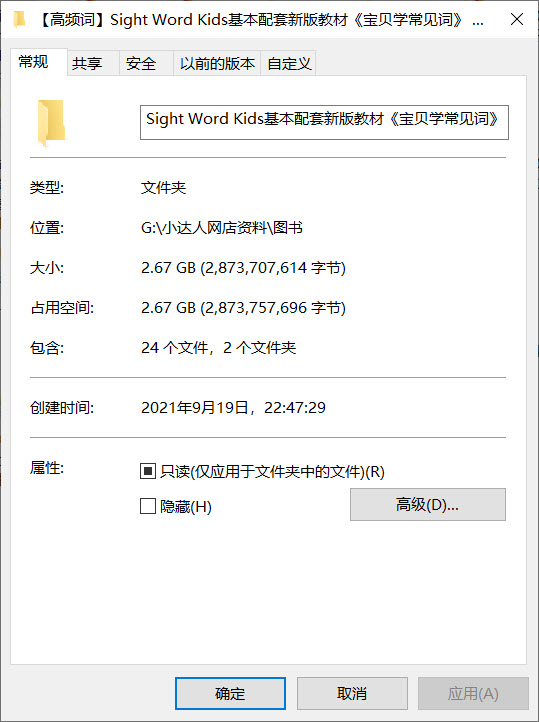Select the location text G:\小达人网店资料\图书
Image resolution: width=539 pixels, height=722 pixels.
coord(221,227)
